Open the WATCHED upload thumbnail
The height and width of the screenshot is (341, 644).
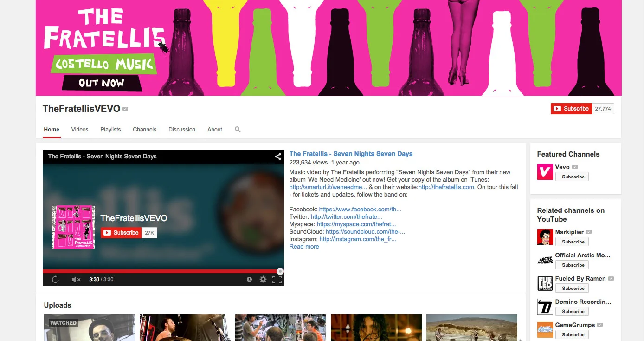tap(89, 328)
